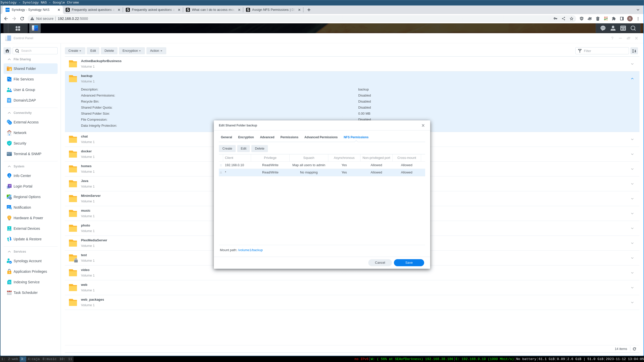The height and width of the screenshot is (362, 644).
Task: Expand the ActiveBackupforBusiness folder details
Action: point(632,64)
